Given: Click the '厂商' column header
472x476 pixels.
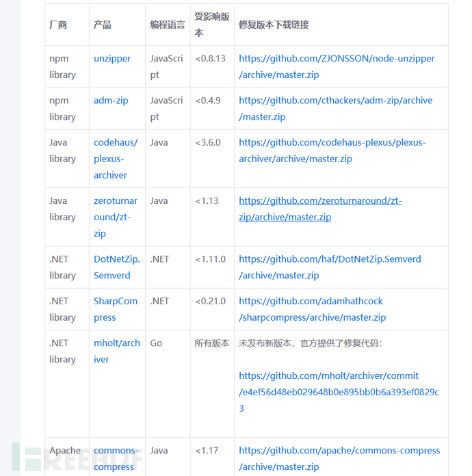Looking at the screenshot, I should [x=58, y=25].
